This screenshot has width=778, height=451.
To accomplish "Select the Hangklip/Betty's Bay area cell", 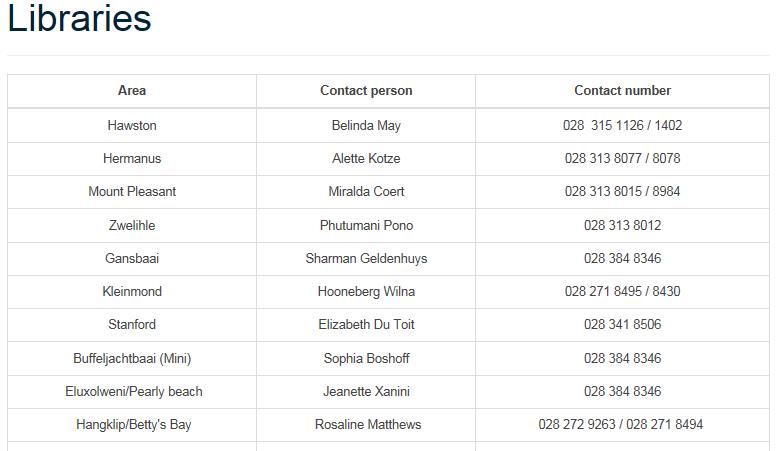I will point(133,425).
